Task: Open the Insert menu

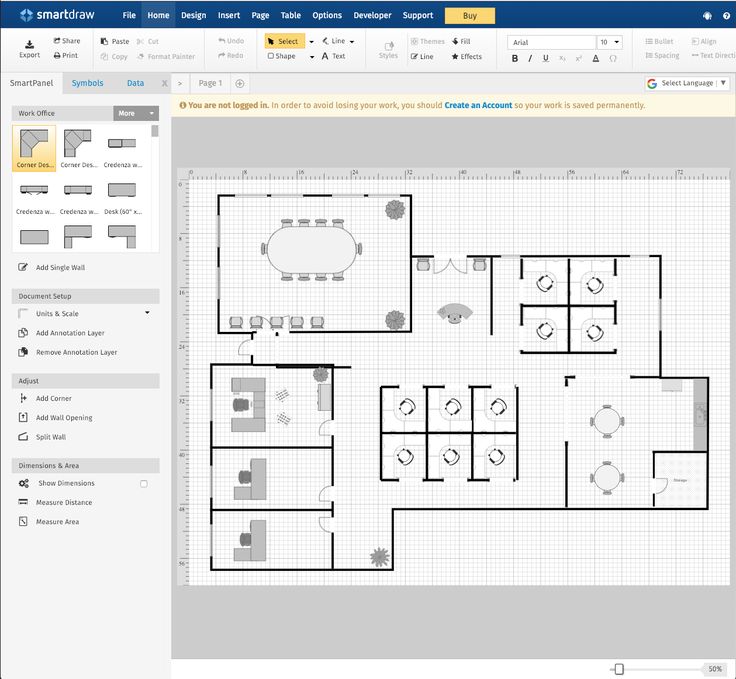Action: [x=229, y=15]
